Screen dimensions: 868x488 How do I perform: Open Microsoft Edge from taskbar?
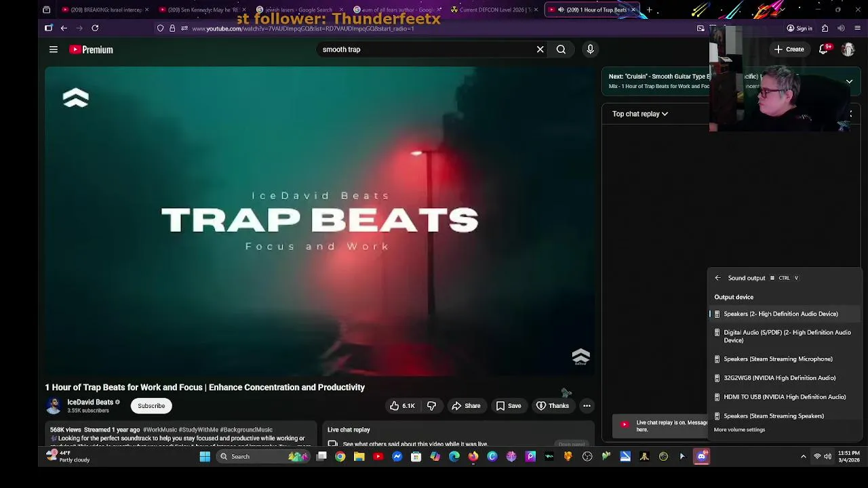click(454, 457)
